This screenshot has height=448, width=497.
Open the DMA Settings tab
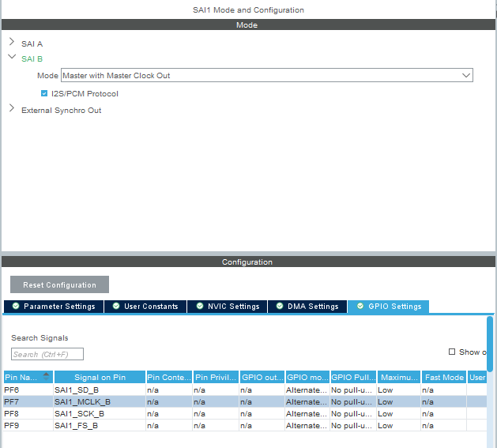coord(307,307)
